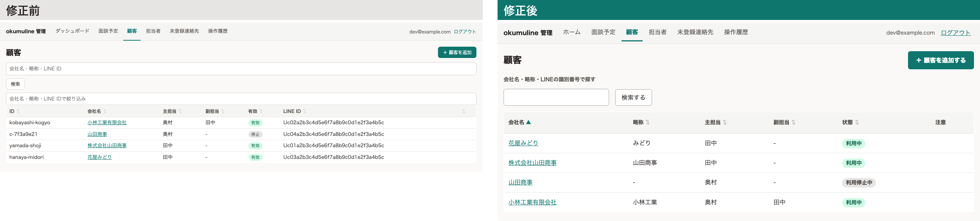Focus the 会社名・略称・LINE ID search field in 修正前
Image resolution: width=980 pixels, height=221 pixels.
[x=241, y=69]
